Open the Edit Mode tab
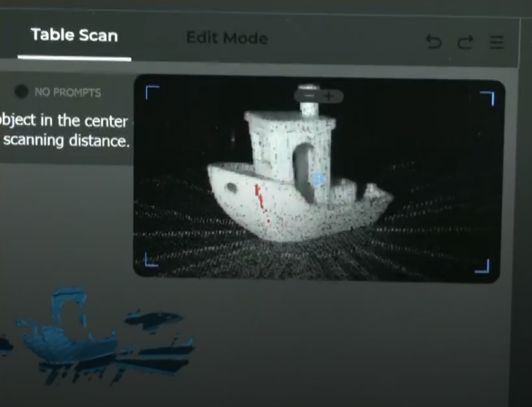This screenshot has height=407, width=532. [x=227, y=37]
